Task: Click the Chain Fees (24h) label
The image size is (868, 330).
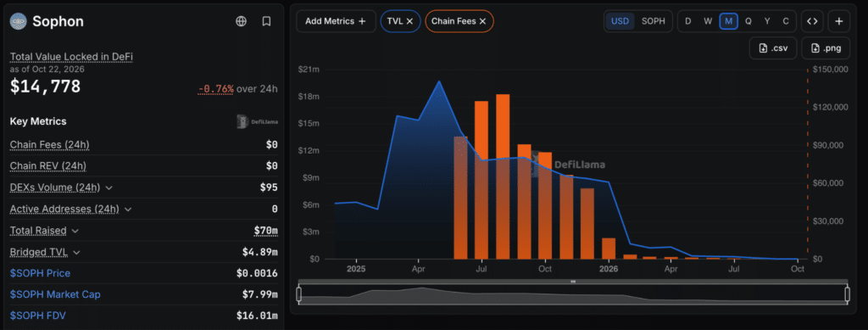Action: [x=49, y=144]
